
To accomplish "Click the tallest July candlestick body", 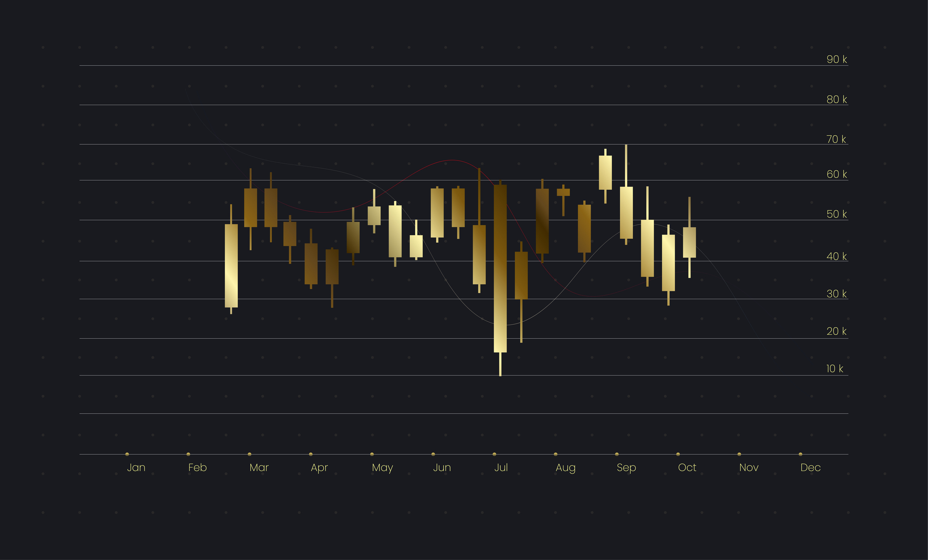I will 500,269.
